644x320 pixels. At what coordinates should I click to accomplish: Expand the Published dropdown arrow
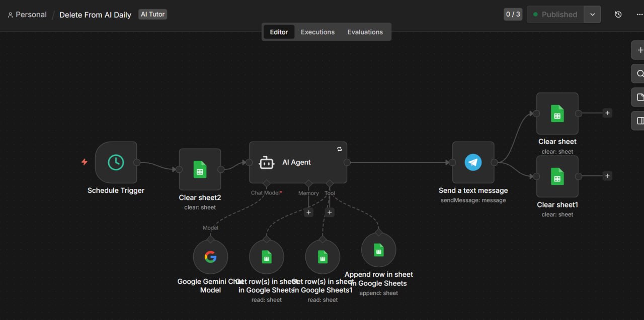pyautogui.click(x=592, y=15)
